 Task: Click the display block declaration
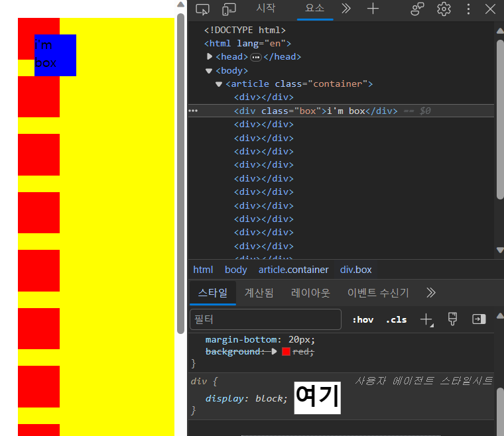pos(246,398)
